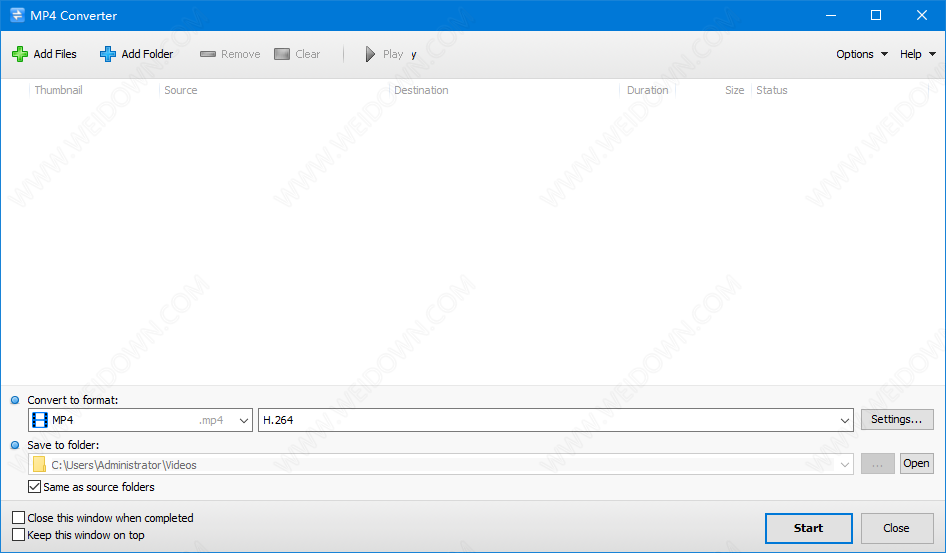Click the Remove minus icon
Screen dimensions: 946x553
point(208,54)
